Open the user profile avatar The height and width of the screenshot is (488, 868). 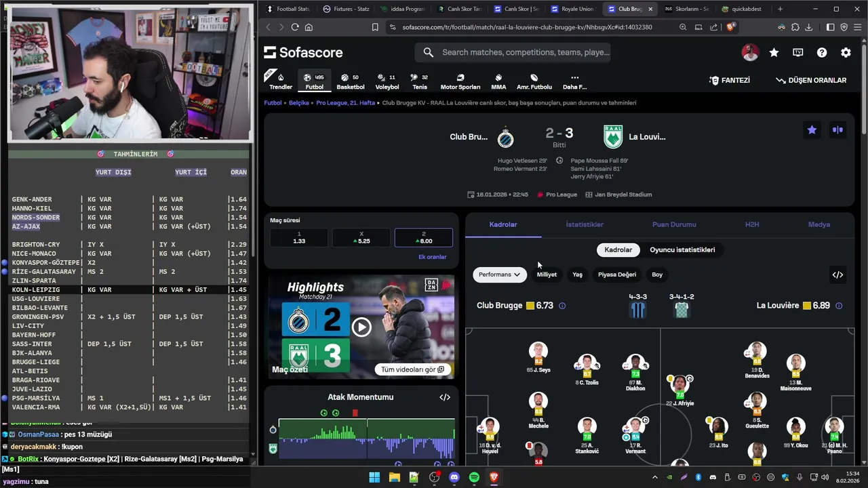750,52
